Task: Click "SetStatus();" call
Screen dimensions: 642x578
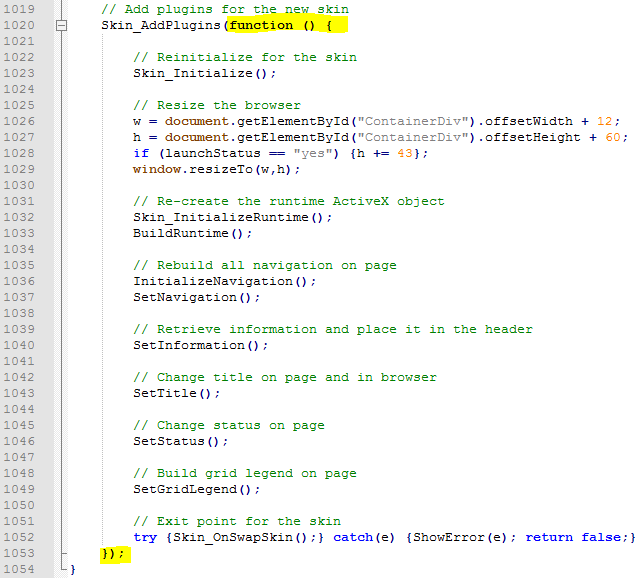Action: pos(181,441)
